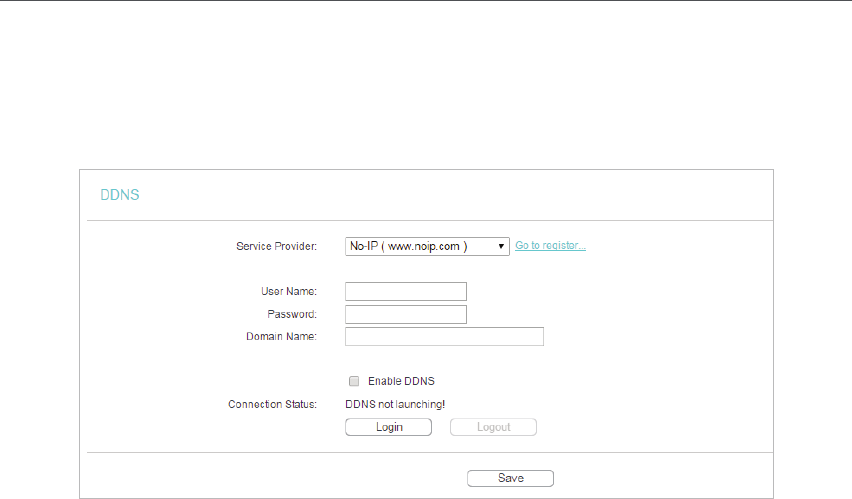Click the Enable DDNS label text
The height and width of the screenshot is (499, 852).
pyautogui.click(x=402, y=381)
